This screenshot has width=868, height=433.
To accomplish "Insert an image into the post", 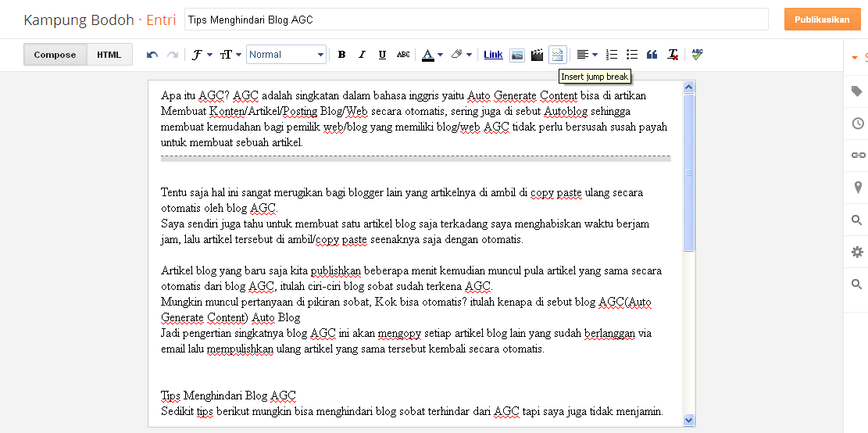I will (517, 55).
